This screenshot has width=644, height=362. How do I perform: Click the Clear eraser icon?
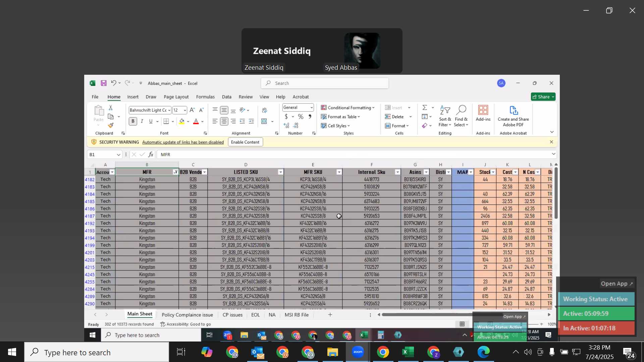pos(425,126)
